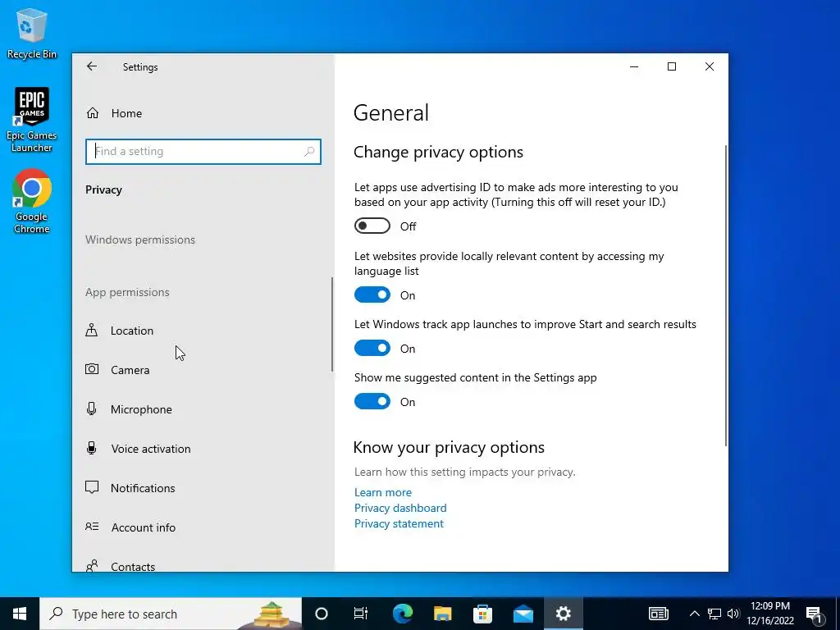Click the Type here to search box
This screenshot has height=630, width=840.
171,614
